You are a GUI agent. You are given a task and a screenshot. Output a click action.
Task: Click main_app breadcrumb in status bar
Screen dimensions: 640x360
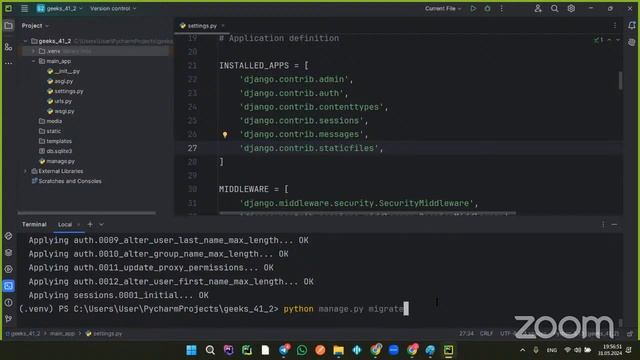[62, 333]
